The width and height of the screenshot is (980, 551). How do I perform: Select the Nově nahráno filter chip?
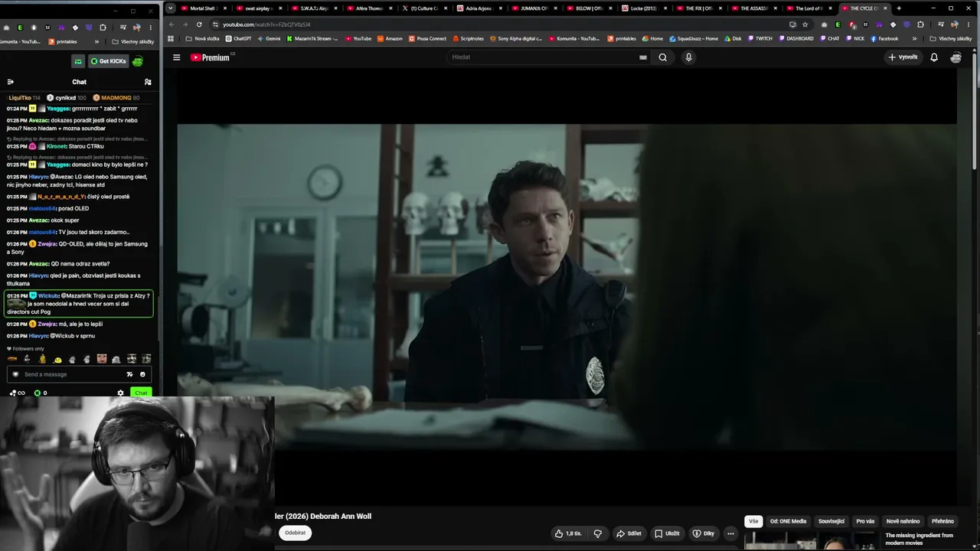[903, 521]
